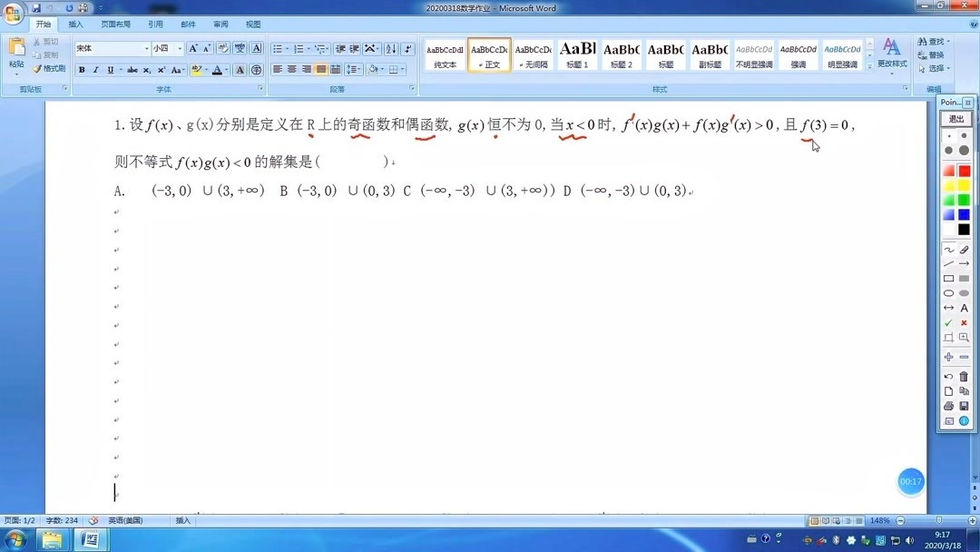980x552 pixels.
Task: Apply text highlight color
Action: [198, 69]
